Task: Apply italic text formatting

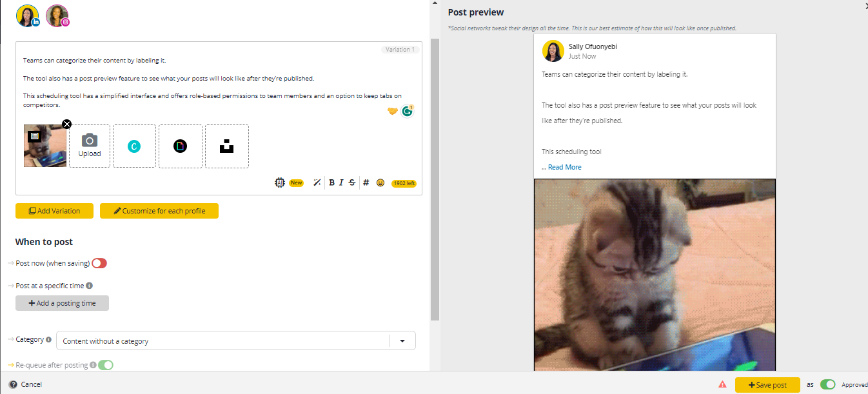Action: coord(341,182)
